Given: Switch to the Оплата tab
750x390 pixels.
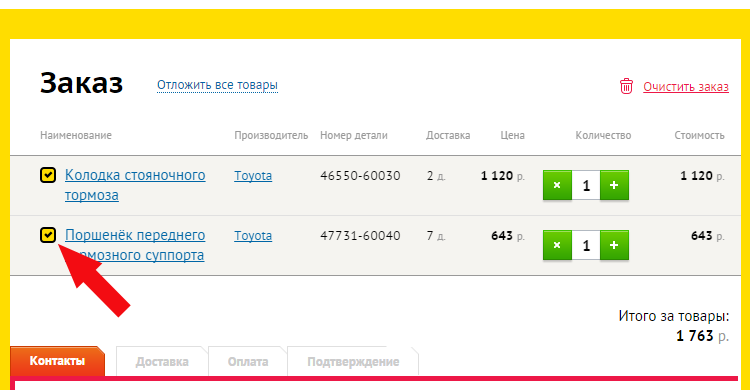Looking at the screenshot, I should (x=248, y=362).
